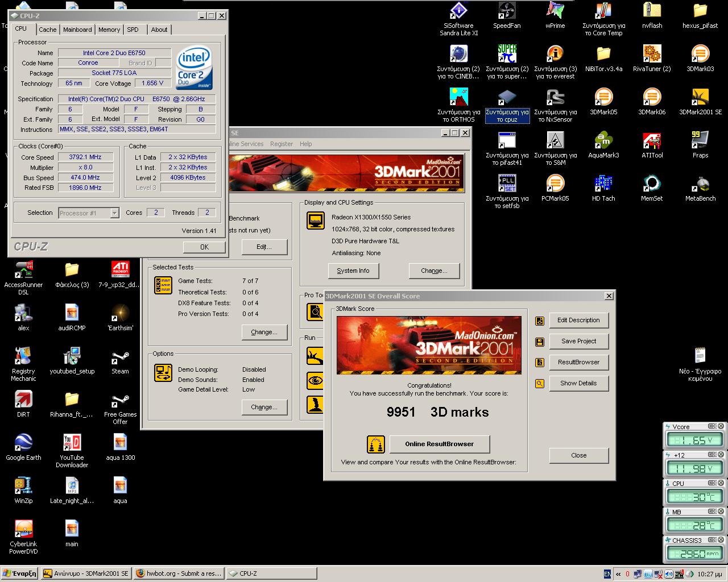Open the About tab in CPU-Z
Image resolution: width=728 pixels, height=582 pixels.
click(159, 30)
